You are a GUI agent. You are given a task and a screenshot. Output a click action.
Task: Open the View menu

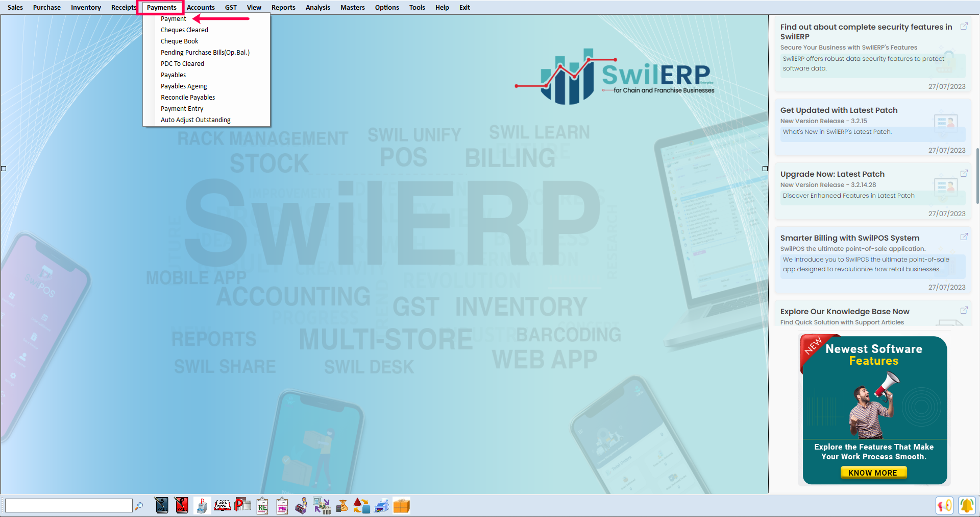point(254,7)
